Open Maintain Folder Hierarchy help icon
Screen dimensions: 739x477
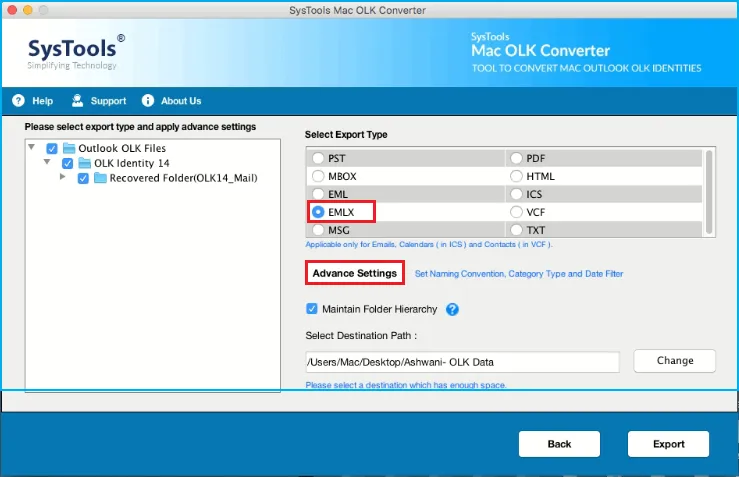pos(452,309)
